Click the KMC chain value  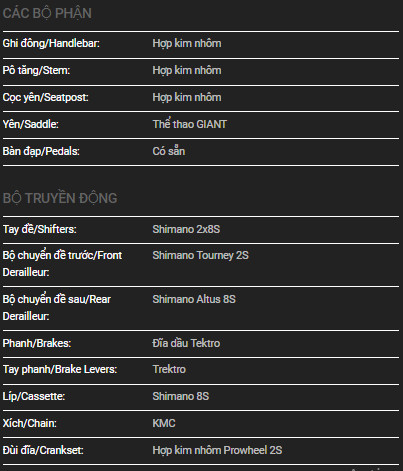click(x=164, y=423)
